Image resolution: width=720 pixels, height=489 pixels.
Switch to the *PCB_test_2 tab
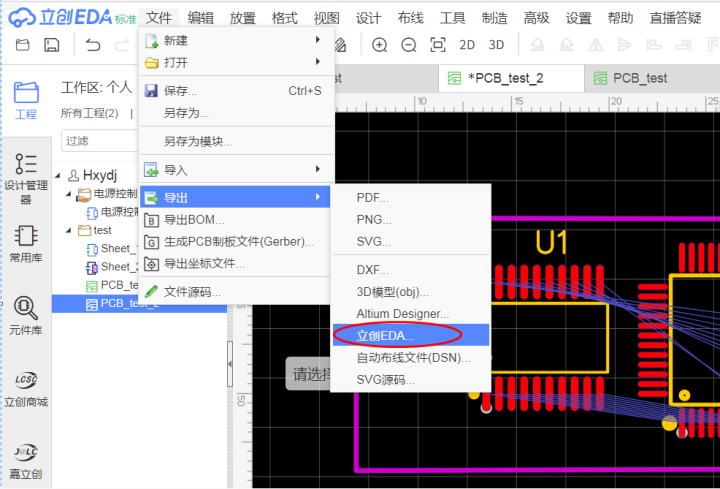click(511, 78)
